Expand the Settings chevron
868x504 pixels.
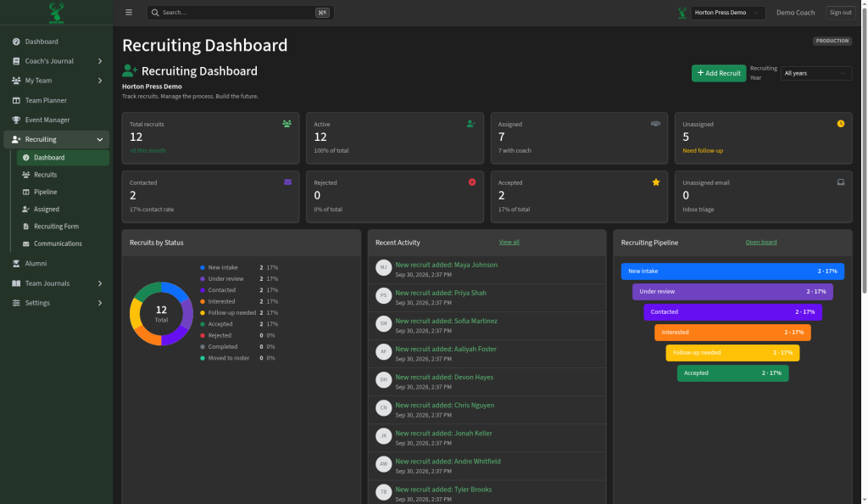pos(100,303)
